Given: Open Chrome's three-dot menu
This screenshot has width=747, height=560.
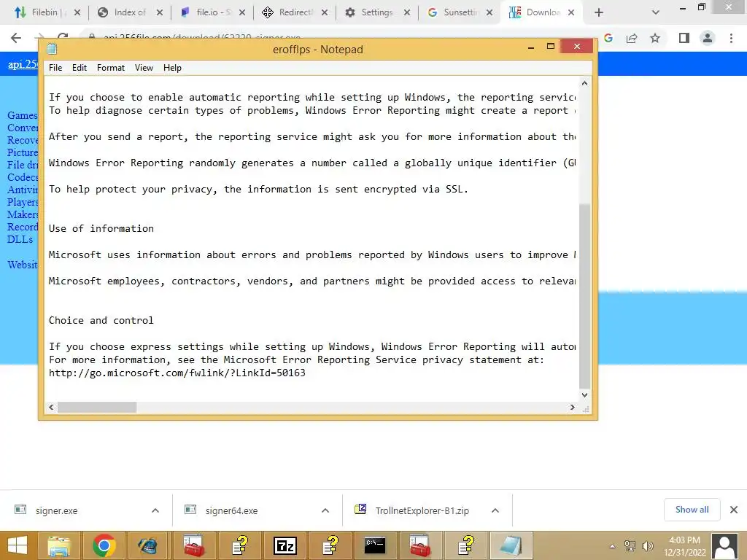Looking at the screenshot, I should coord(731,38).
